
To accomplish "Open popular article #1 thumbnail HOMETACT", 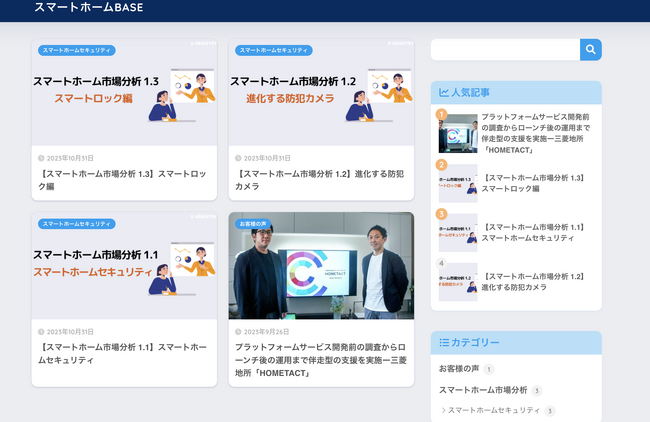I will coord(458,133).
